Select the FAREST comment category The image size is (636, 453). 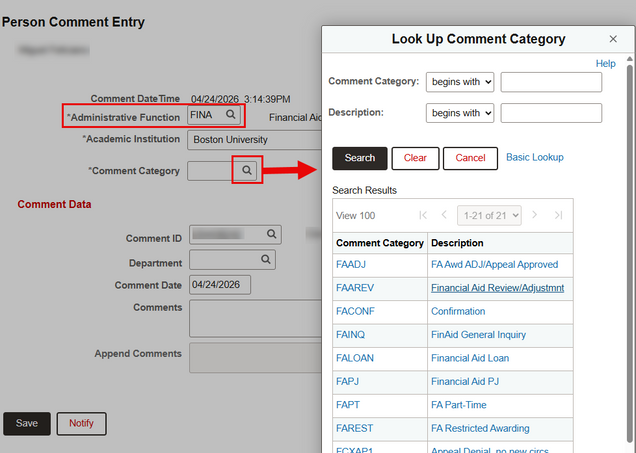coord(355,428)
